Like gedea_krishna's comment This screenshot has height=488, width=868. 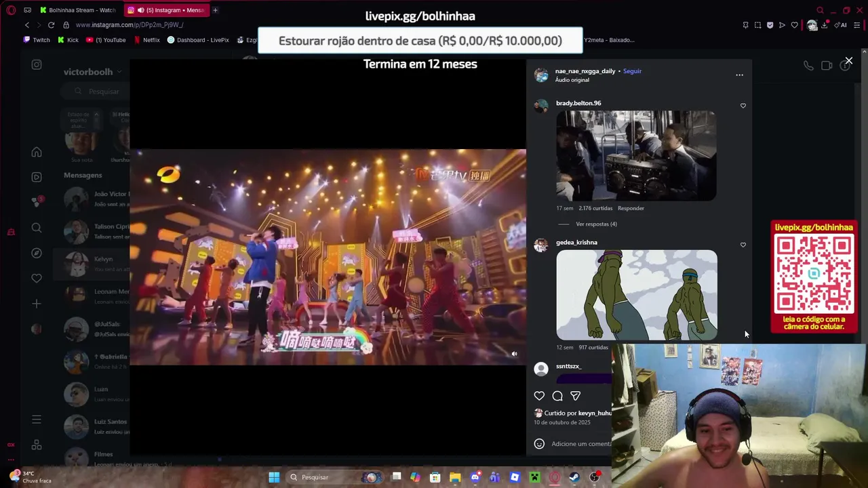pyautogui.click(x=743, y=245)
